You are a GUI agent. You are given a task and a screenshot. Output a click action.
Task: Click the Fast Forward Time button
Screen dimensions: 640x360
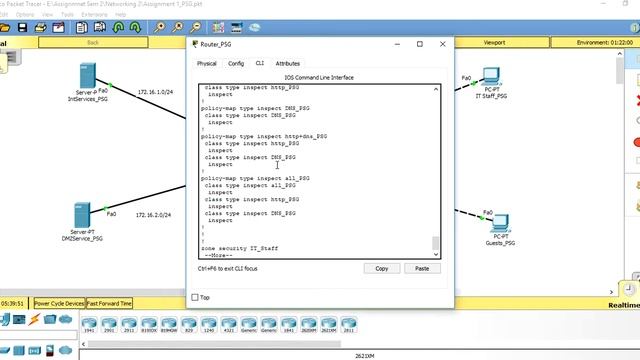click(109, 303)
